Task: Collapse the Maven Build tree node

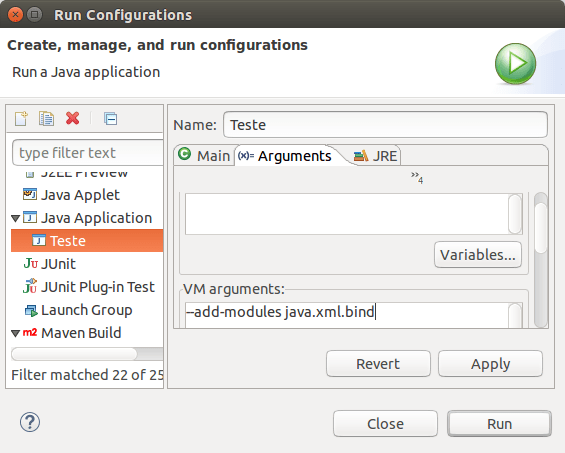Action: [x=15, y=333]
